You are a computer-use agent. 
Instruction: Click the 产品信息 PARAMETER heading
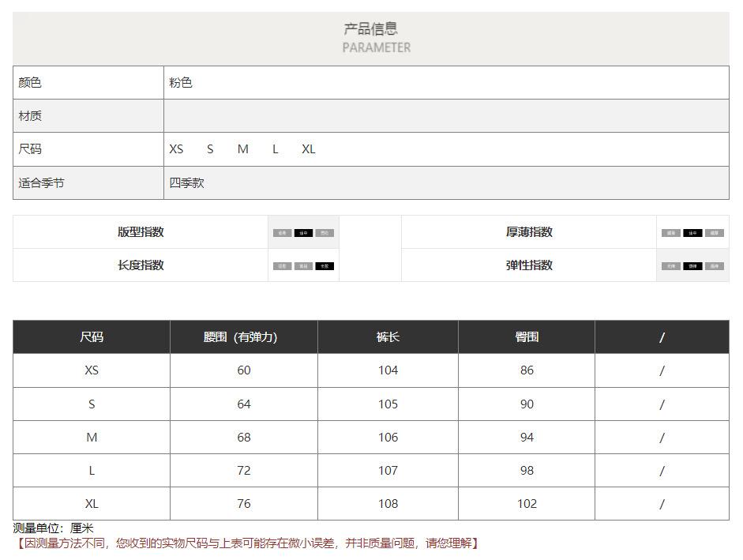pyautogui.click(x=371, y=38)
